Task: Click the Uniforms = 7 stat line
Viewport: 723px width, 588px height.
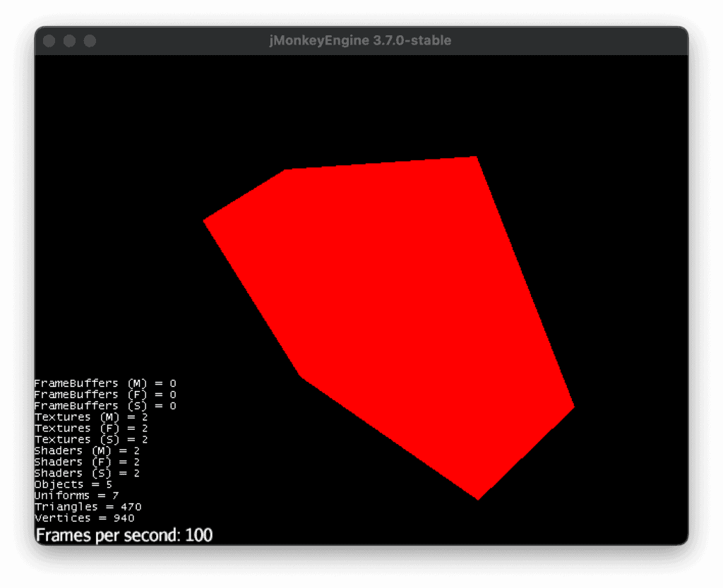Action: (76, 496)
